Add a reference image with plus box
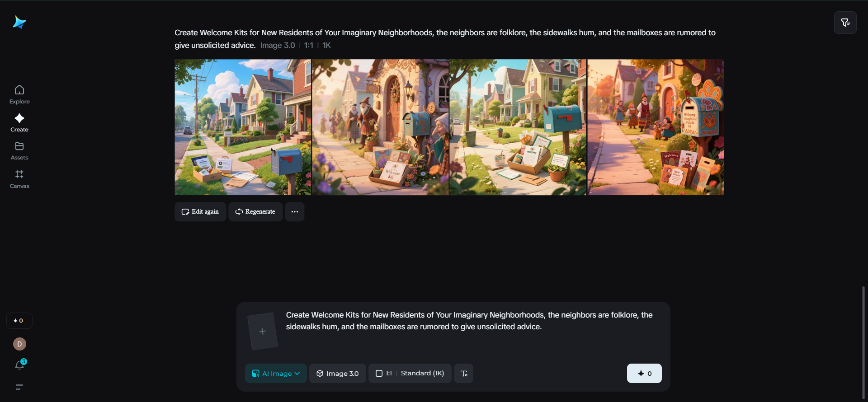The height and width of the screenshot is (402, 868). pos(262,332)
